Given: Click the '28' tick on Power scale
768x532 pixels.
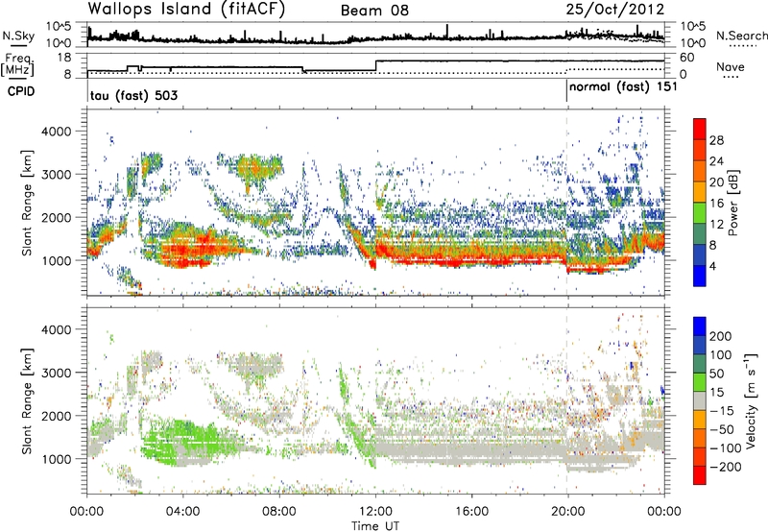Looking at the screenshot, I should [716, 140].
